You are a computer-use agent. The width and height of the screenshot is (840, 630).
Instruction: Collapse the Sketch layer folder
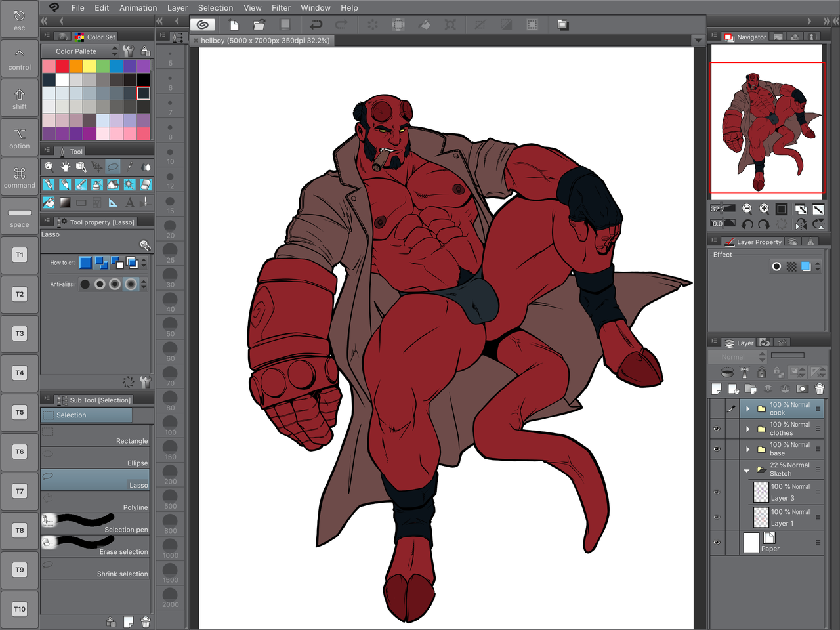click(x=747, y=470)
